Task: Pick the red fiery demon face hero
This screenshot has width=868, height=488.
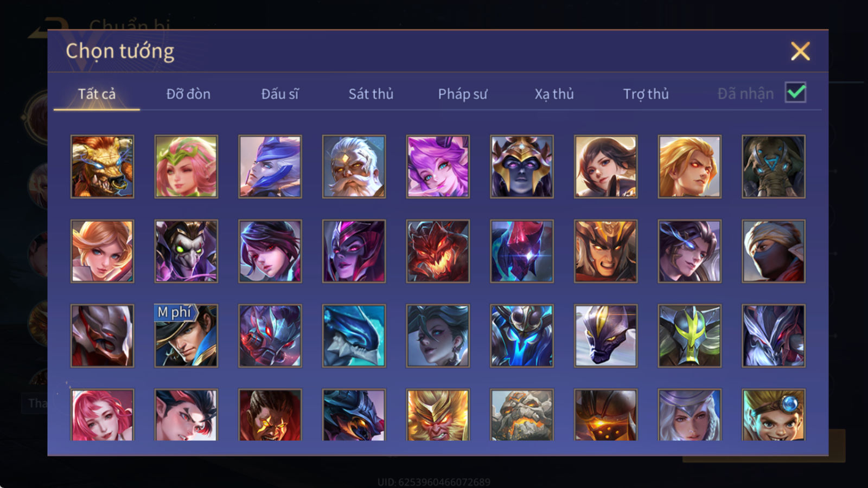Action: [x=438, y=251]
